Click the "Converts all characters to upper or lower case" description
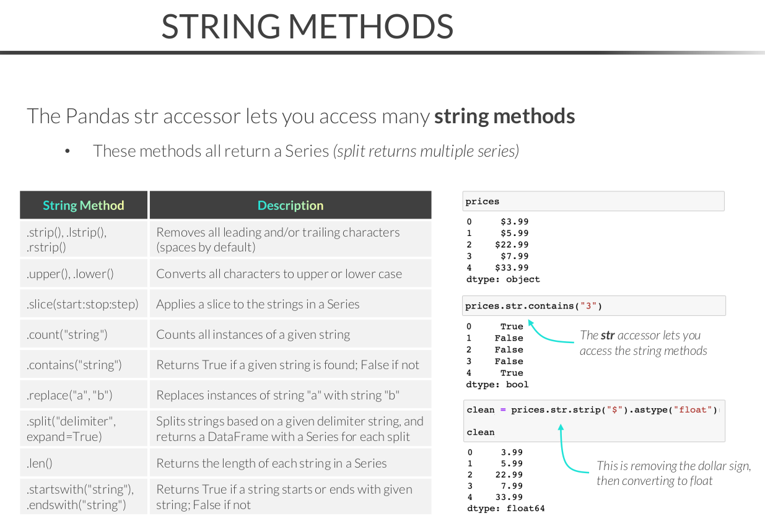 pos(279,274)
